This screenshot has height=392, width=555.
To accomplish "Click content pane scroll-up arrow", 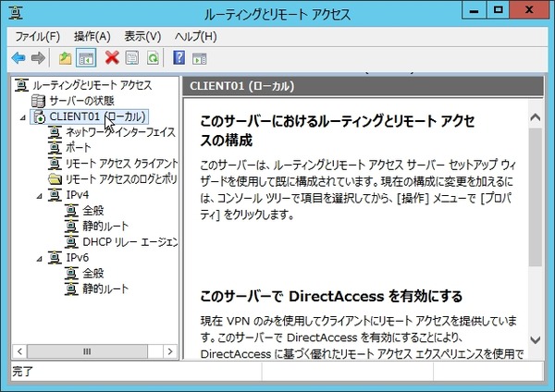I will [x=536, y=116].
